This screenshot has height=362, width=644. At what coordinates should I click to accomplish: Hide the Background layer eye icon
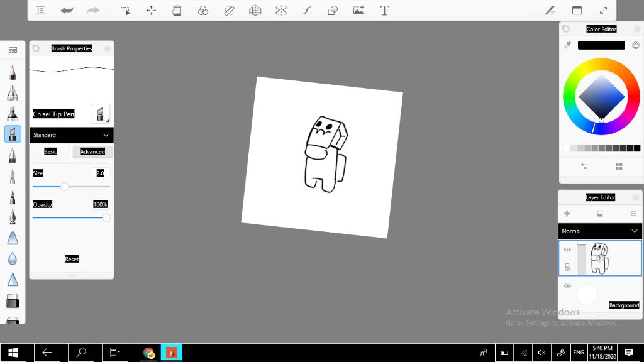567,286
